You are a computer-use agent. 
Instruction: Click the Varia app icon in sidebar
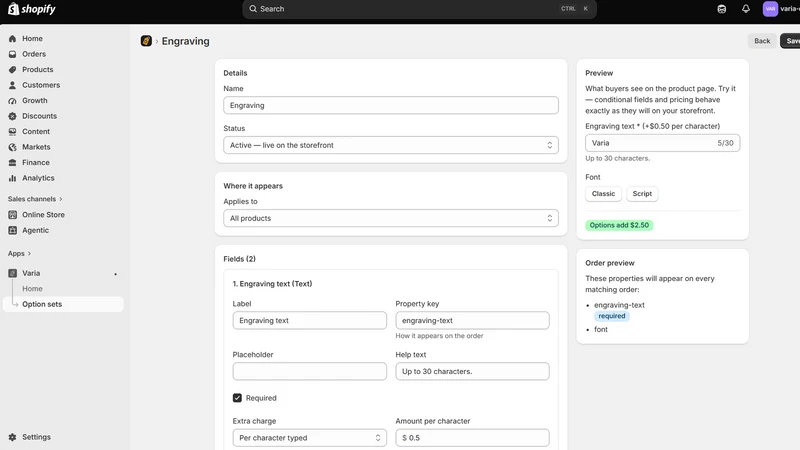(x=12, y=273)
